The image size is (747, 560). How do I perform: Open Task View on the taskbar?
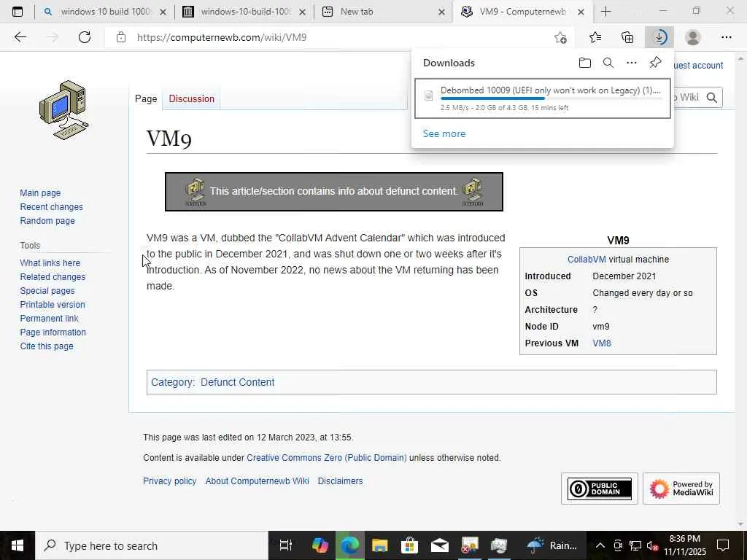pos(285,545)
